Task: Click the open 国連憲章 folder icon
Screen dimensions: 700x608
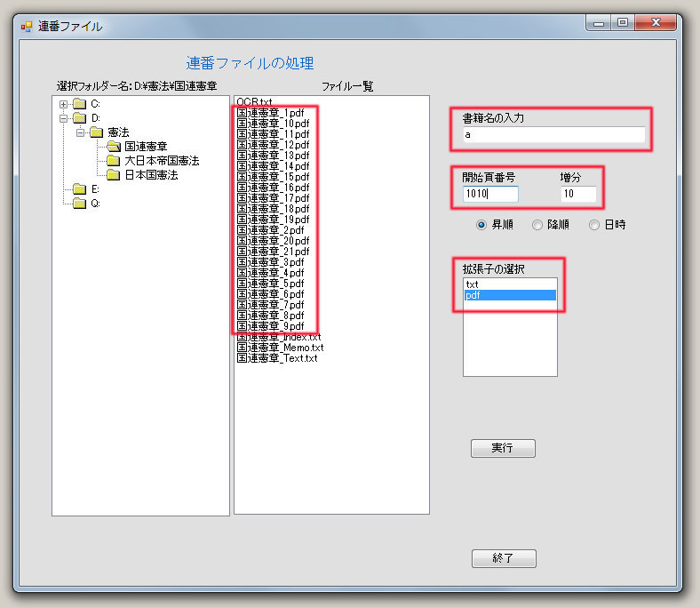Action: [114, 147]
